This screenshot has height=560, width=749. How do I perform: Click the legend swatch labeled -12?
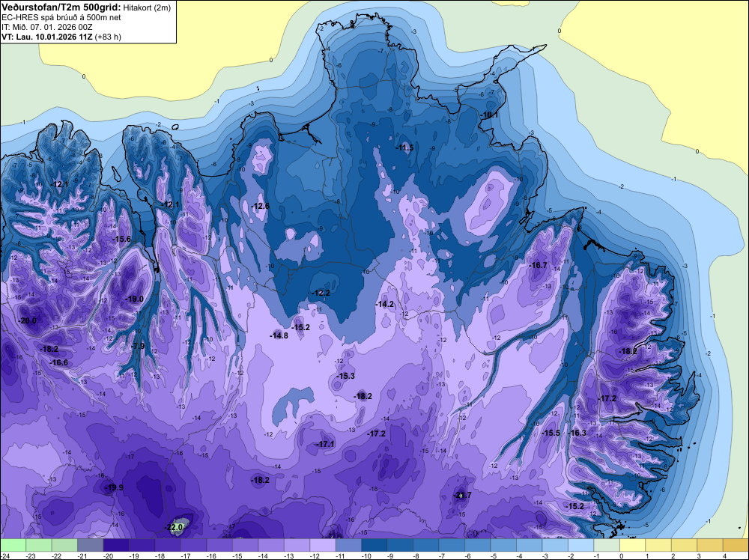click(323, 545)
